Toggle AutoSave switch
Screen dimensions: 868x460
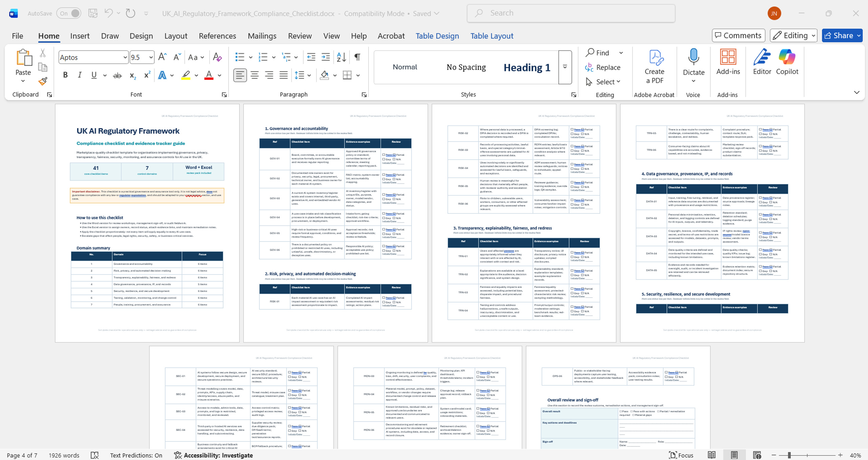click(69, 13)
